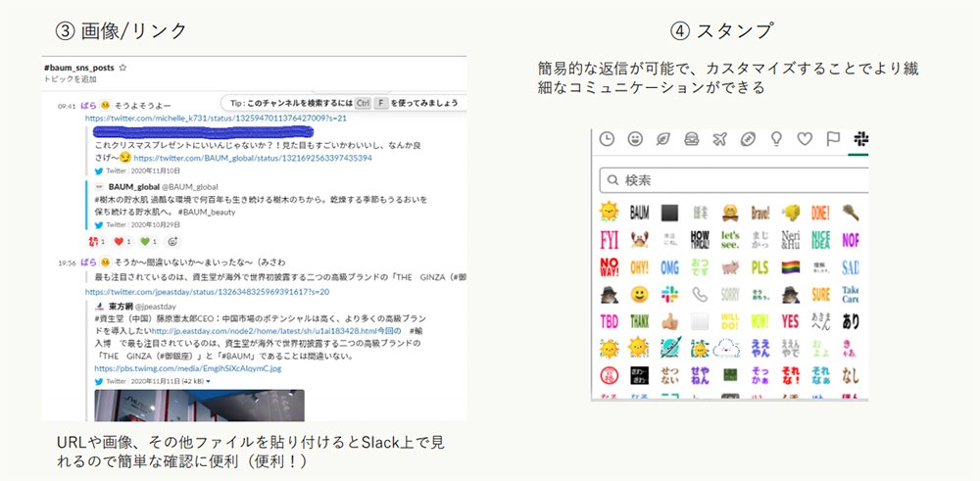Pick the blue ええやん emoji
Viewport: 980px width, 481px height.
760,348
